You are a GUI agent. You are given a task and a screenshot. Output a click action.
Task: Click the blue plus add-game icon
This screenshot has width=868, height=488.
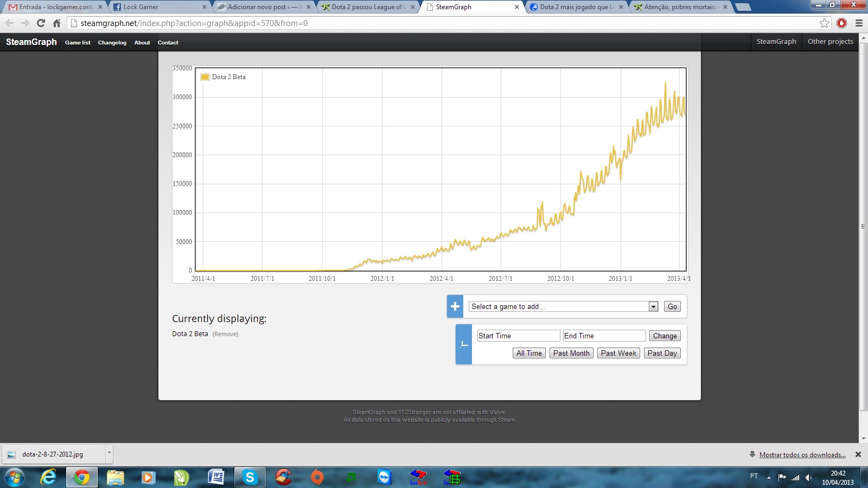coord(455,306)
